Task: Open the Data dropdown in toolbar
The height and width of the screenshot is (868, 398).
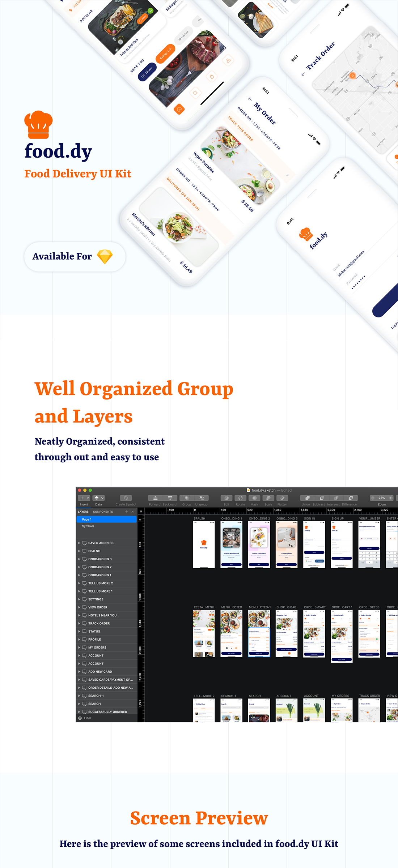Action: coord(98,498)
